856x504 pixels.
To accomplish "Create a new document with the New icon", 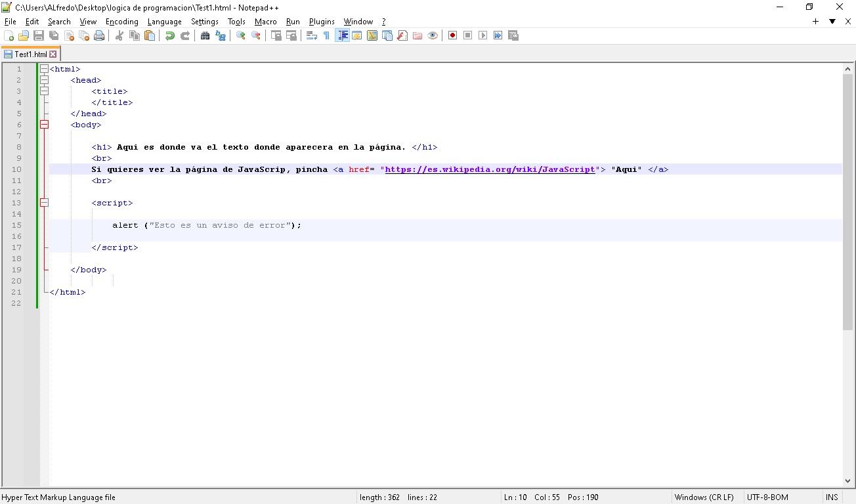I will click(x=9, y=35).
